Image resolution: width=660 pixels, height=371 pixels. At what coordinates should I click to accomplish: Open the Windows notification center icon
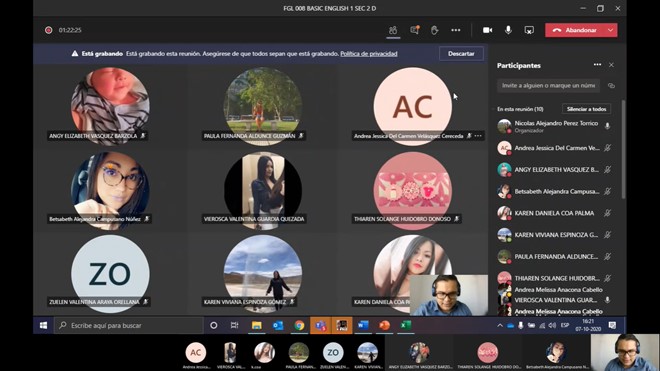pyautogui.click(x=612, y=326)
